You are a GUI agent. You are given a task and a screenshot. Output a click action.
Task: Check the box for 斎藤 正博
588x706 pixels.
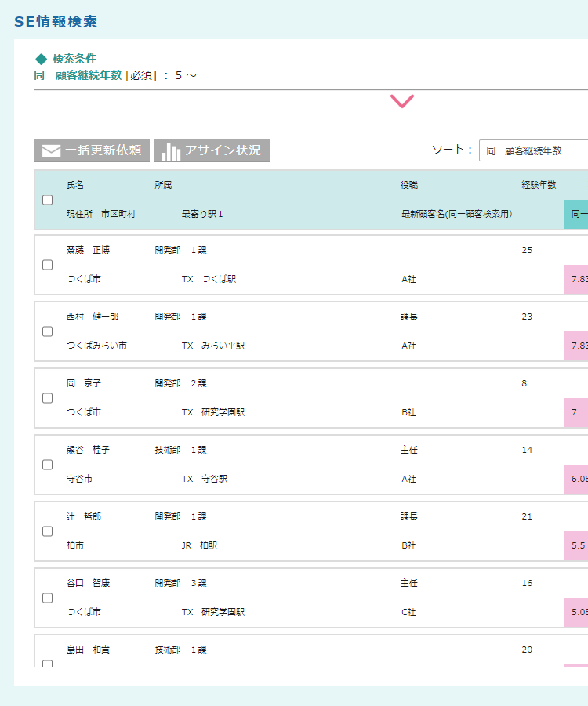point(48,265)
